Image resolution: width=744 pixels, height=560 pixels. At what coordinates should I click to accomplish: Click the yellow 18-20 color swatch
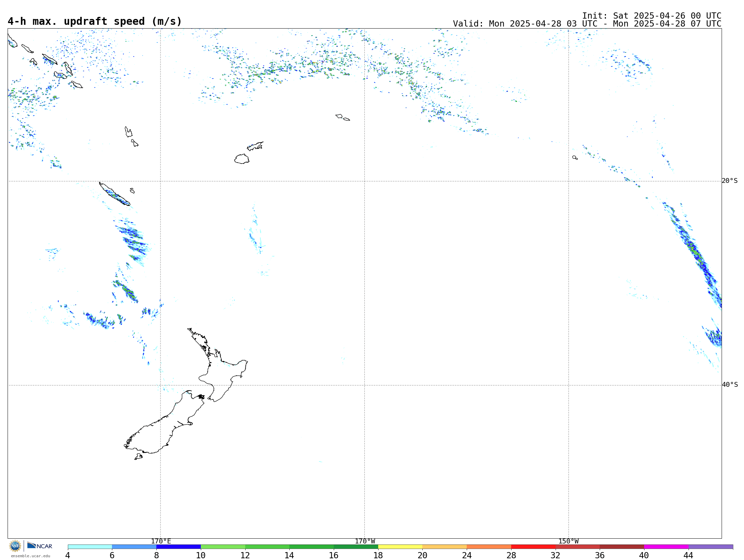click(400, 547)
